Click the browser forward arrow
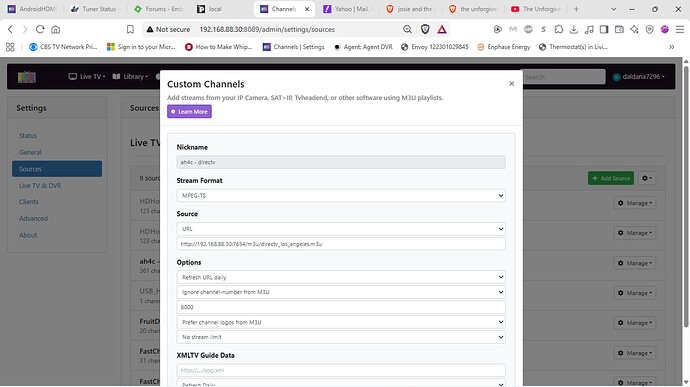This screenshot has width=690, height=387. 25,29
